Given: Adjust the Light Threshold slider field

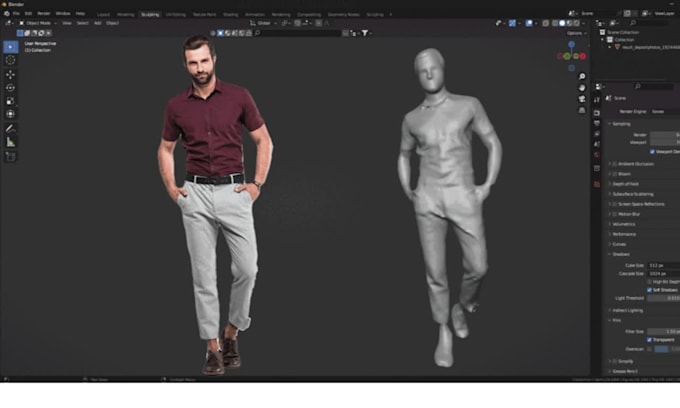Looking at the screenshot, I should pos(664,298).
